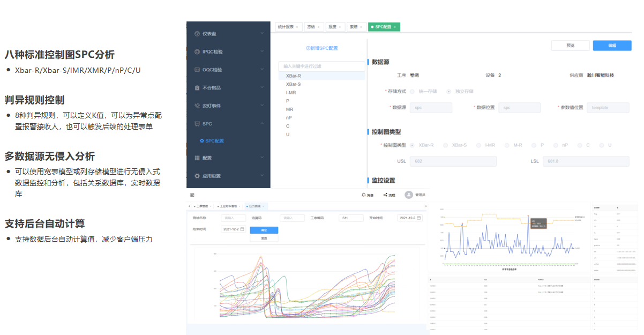Expand the IPQC检验 menu chevron

[x=262, y=51]
